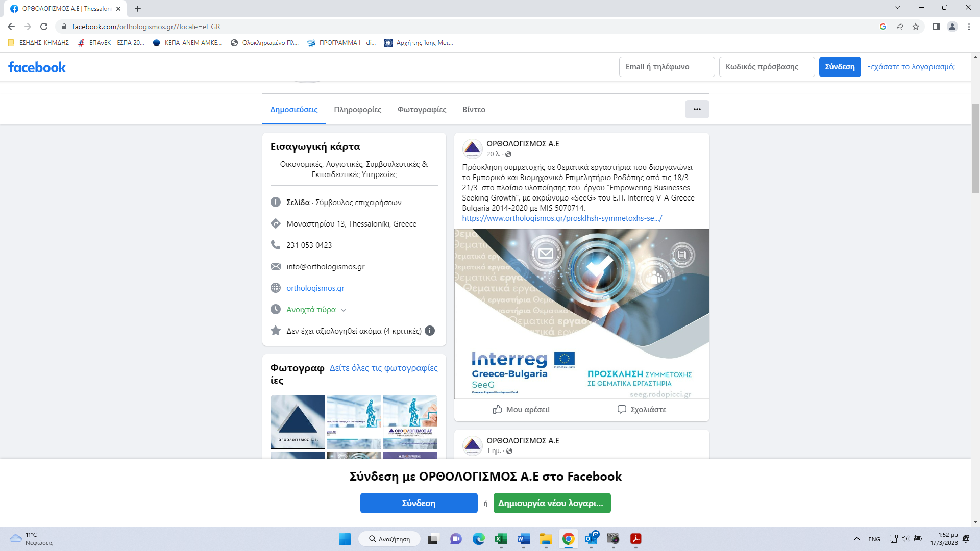Click Δείτε όλες τις φωτογραφίες link
Viewport: 980px width, 551px height.
tap(383, 368)
